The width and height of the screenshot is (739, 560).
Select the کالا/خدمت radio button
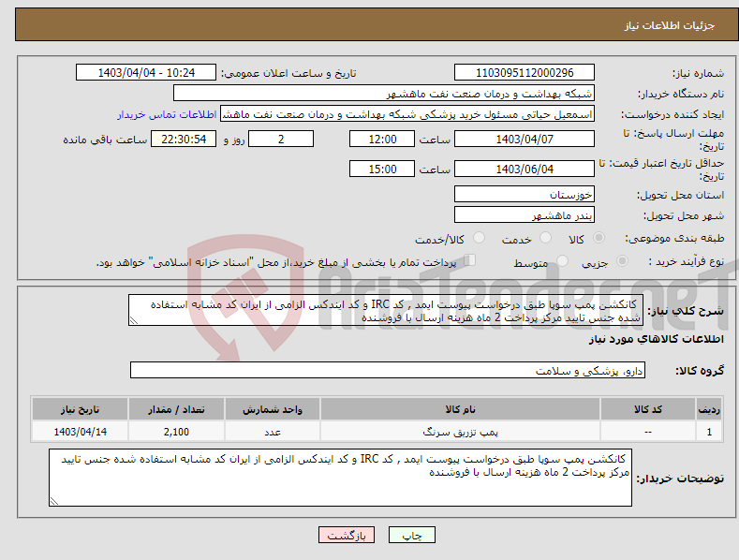tap(479, 238)
